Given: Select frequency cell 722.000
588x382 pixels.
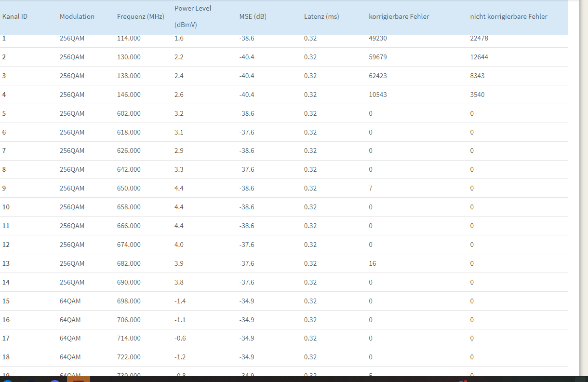Looking at the screenshot, I should pyautogui.click(x=129, y=357).
